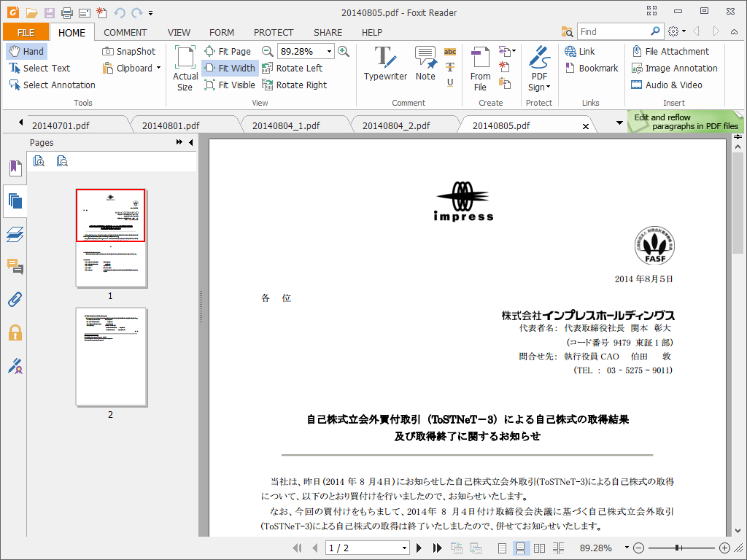Open the 89.28% zoom level dropdown

click(329, 52)
